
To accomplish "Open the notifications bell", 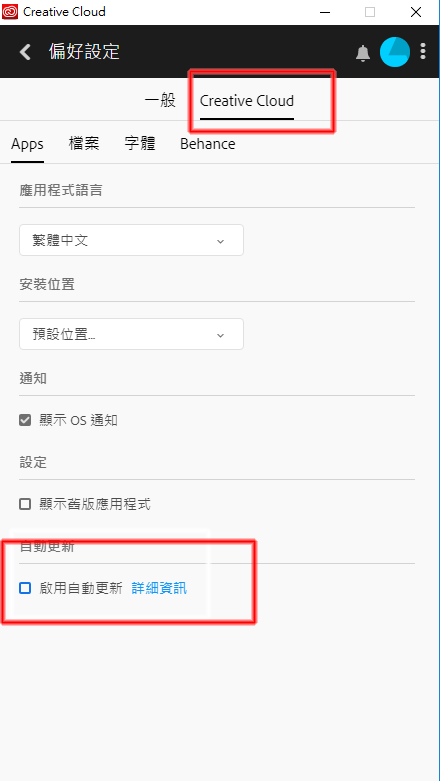I will pos(363,52).
